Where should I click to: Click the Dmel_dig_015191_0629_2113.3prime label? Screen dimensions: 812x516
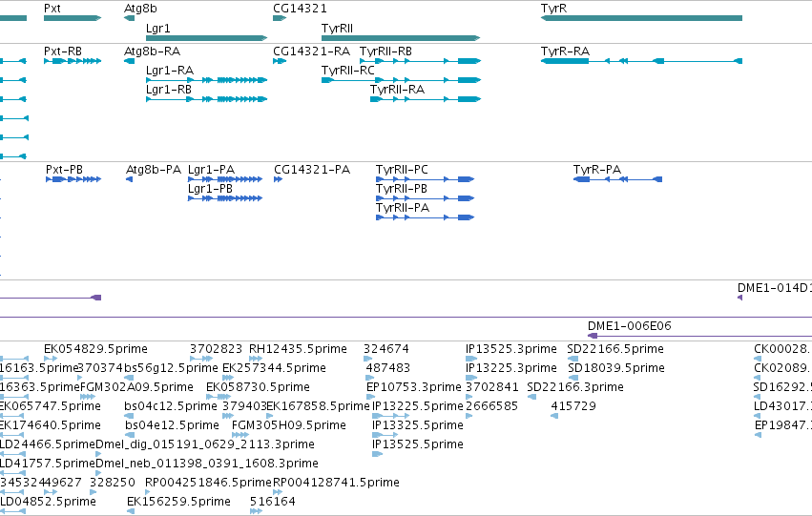pyautogui.click(x=205, y=444)
